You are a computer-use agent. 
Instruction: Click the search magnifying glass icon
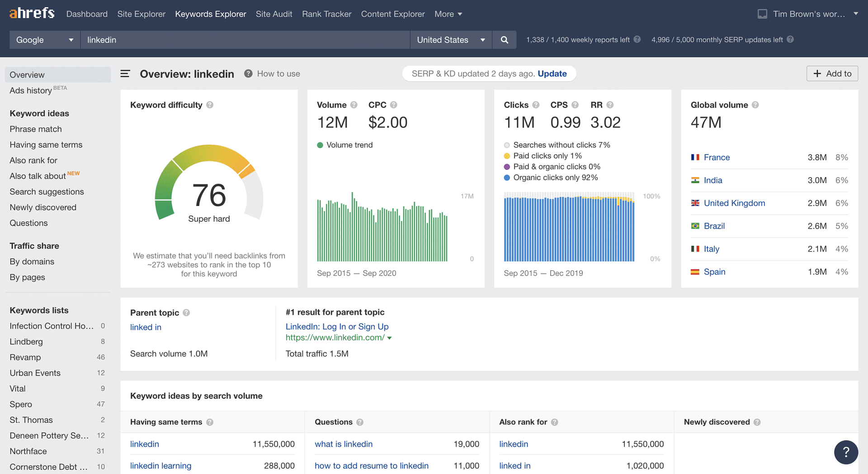click(x=504, y=40)
